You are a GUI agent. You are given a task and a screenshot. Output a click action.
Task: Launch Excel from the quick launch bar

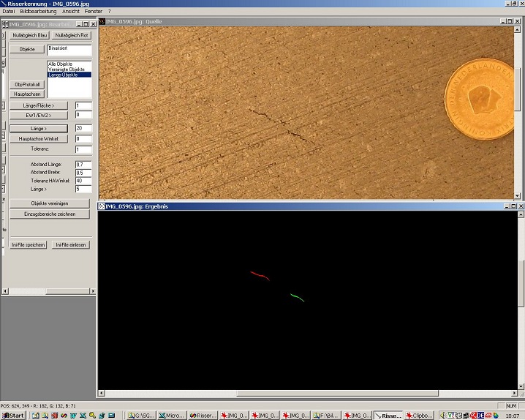point(83,416)
